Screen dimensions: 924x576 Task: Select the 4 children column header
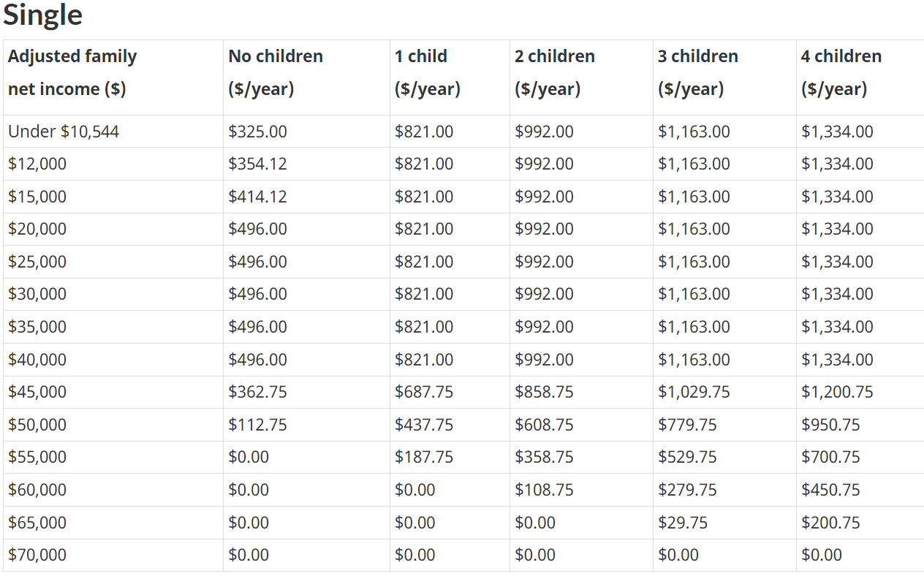point(841,72)
